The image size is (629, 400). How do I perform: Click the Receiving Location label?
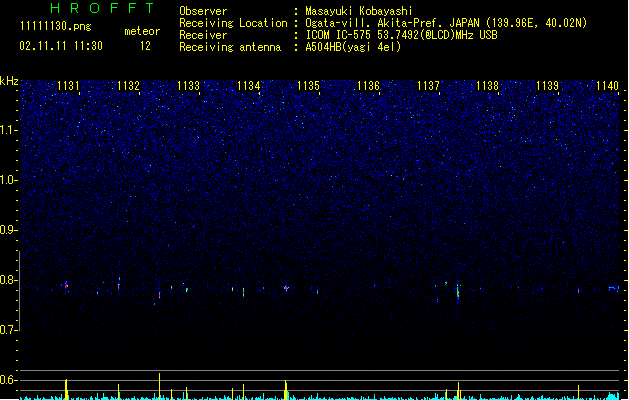click(x=233, y=23)
